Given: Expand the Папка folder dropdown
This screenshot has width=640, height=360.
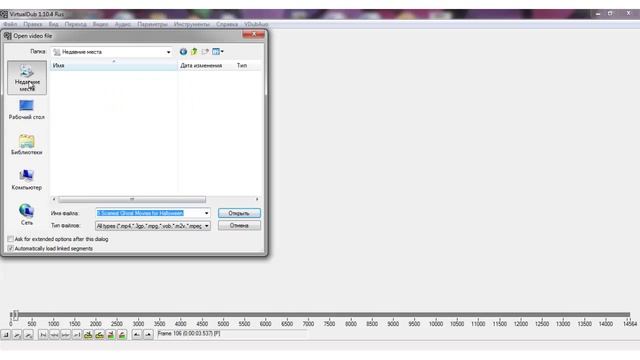Looking at the screenshot, I should [168, 52].
